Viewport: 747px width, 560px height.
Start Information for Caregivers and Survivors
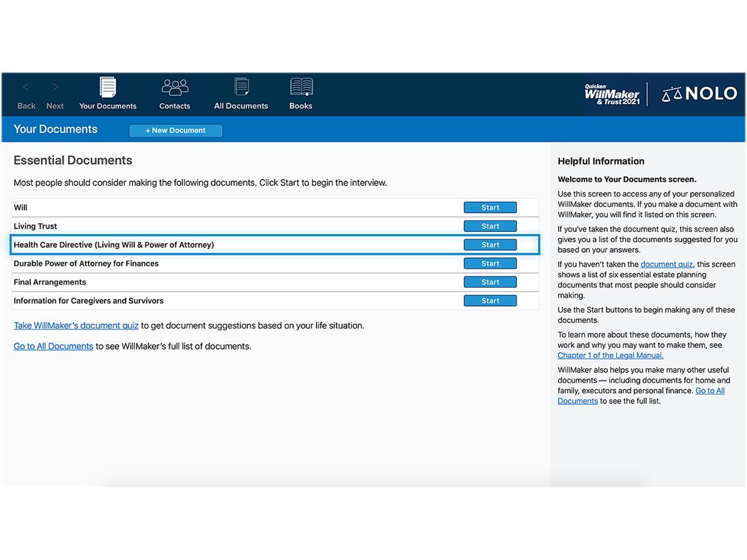490,300
